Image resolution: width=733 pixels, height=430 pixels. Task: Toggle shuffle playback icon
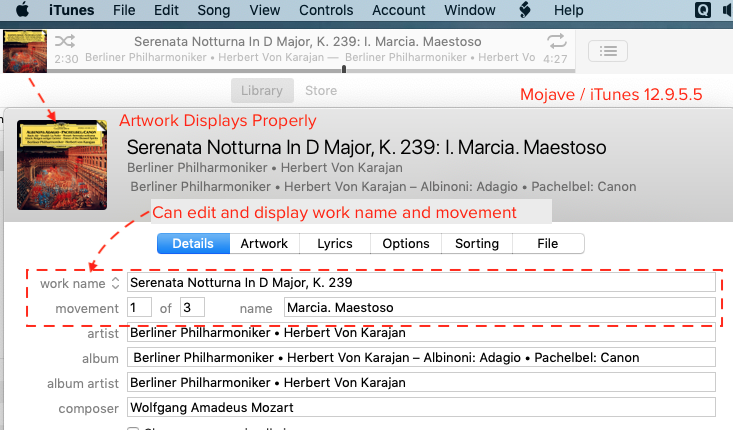pyautogui.click(x=65, y=41)
